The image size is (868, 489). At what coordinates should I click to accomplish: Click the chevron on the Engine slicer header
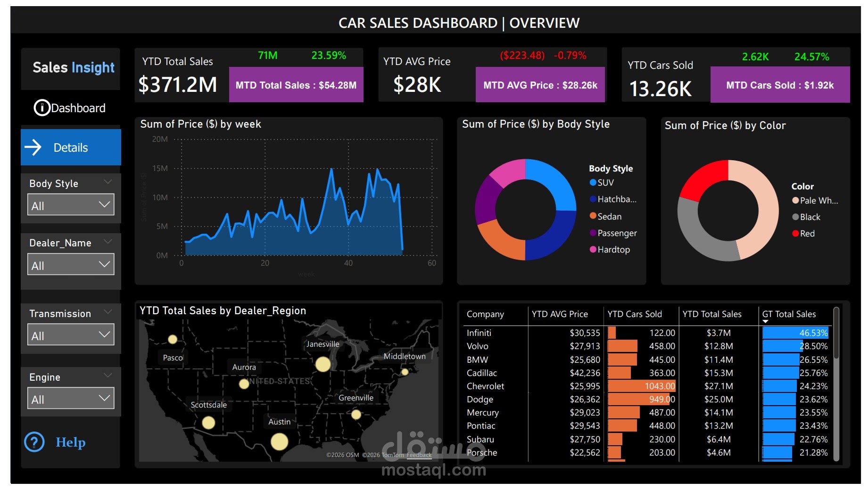click(108, 375)
